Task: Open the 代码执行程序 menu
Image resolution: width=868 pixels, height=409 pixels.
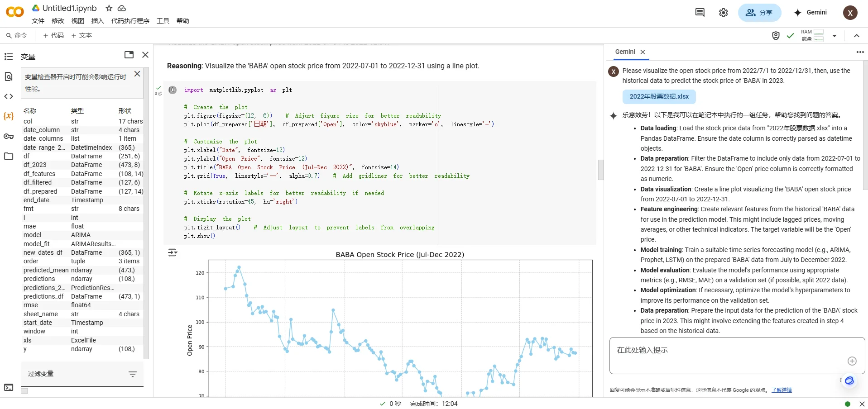Action: click(130, 21)
